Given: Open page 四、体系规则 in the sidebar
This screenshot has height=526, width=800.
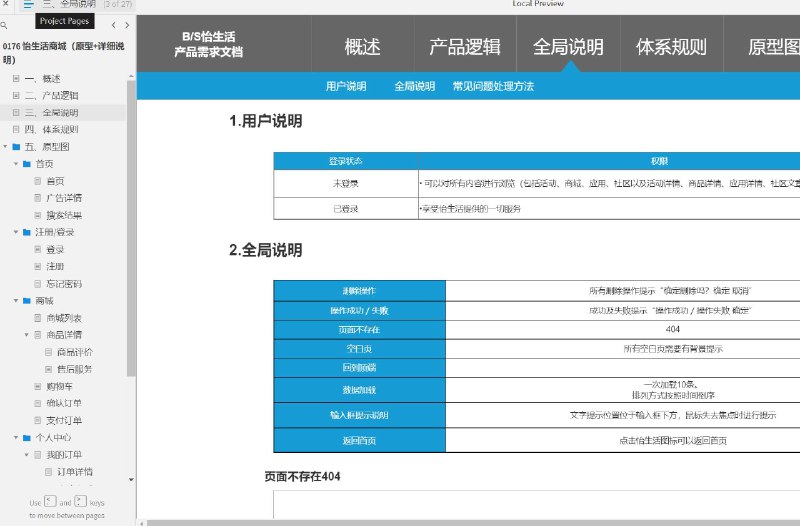Looking at the screenshot, I should [52, 130].
